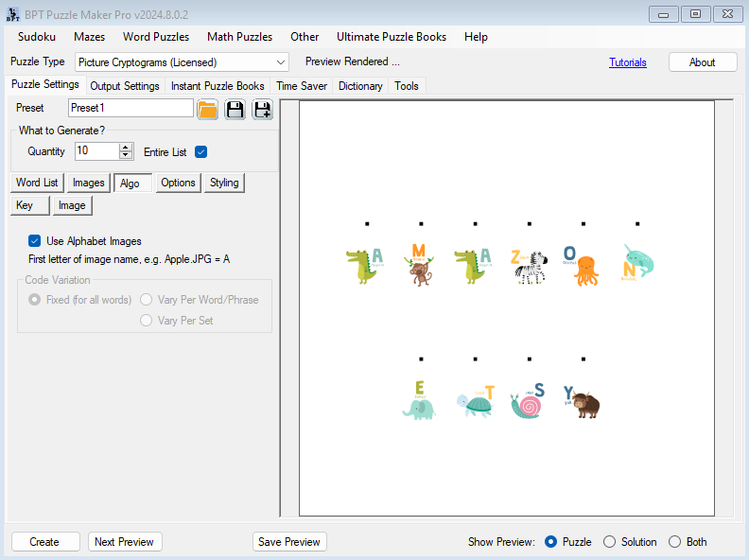Click the snail letter S picture in the preview
Image resolution: width=749 pixels, height=560 pixels.
pos(527,400)
